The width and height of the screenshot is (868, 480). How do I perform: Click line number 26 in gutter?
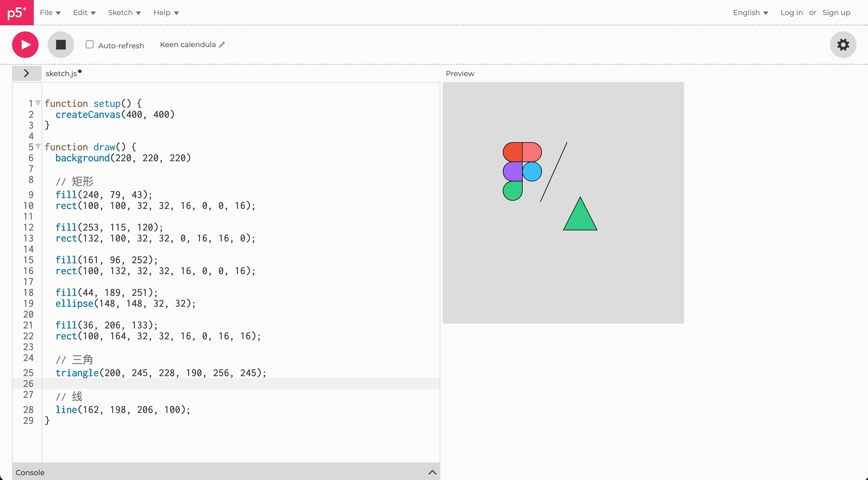coord(28,383)
